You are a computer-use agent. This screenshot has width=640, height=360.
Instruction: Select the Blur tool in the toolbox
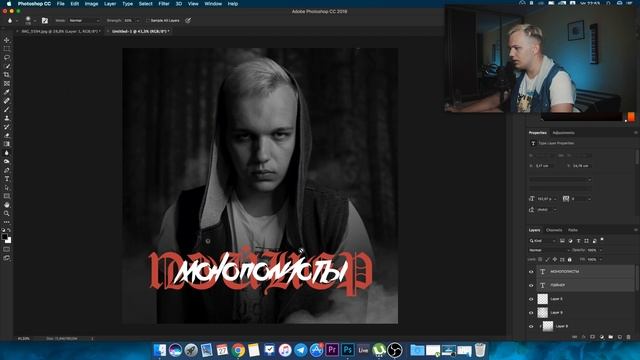(7, 153)
